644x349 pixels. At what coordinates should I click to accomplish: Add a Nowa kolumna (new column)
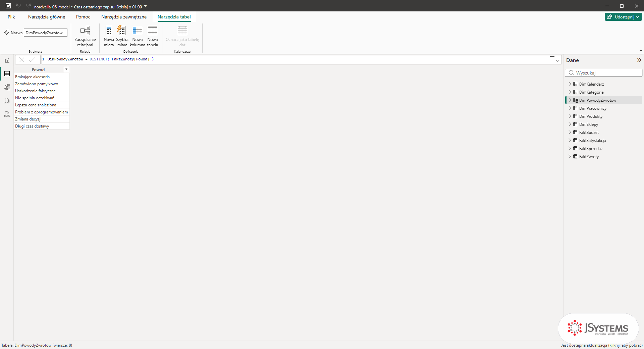point(138,37)
